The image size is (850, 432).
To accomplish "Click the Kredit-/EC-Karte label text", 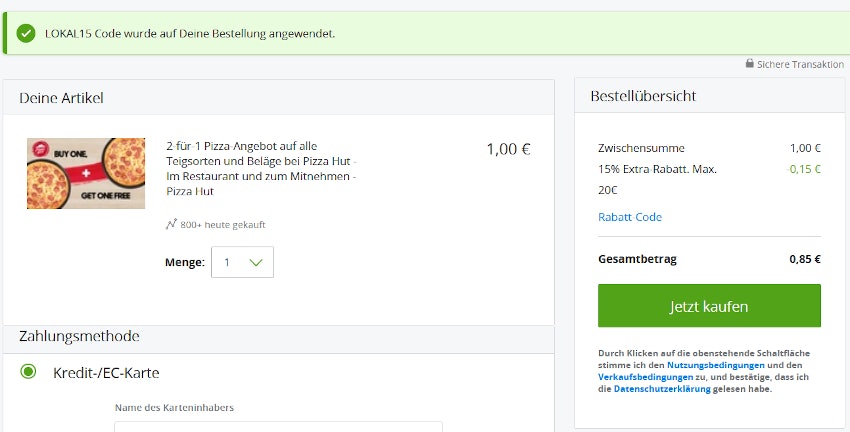I will 106,373.
